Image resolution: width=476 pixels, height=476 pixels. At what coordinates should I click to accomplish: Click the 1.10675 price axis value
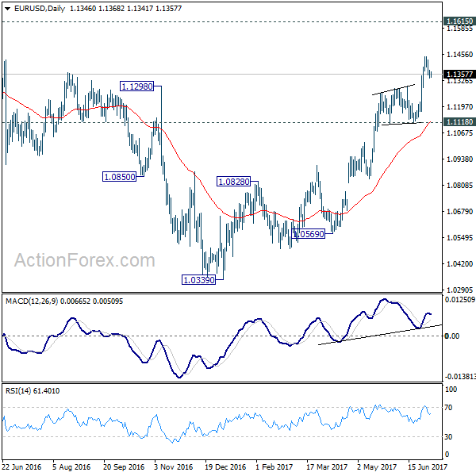click(x=459, y=133)
